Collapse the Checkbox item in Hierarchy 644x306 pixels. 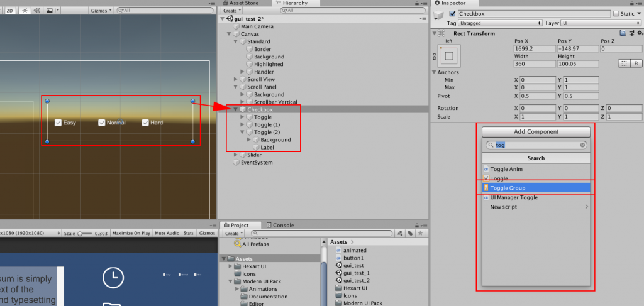point(236,109)
